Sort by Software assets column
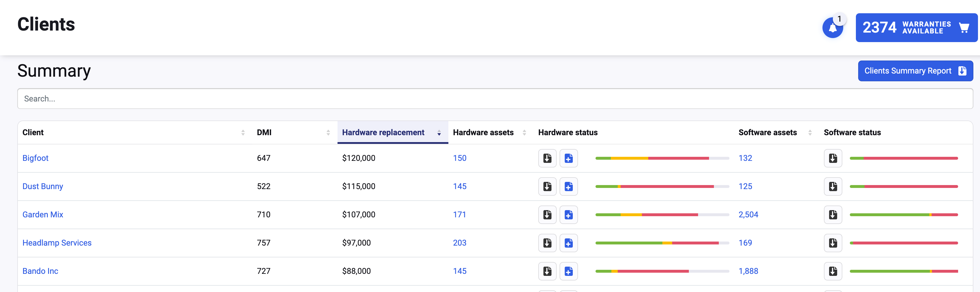 click(x=810, y=133)
